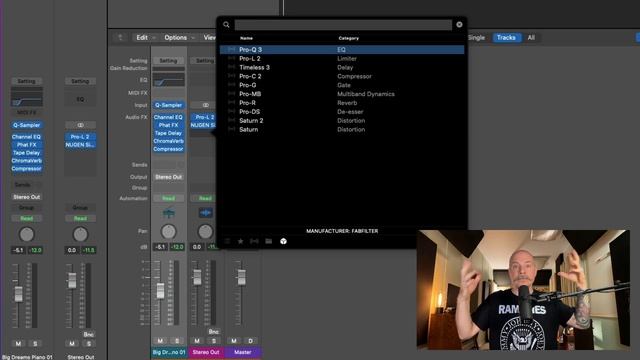Sort plugin list by Name column
This screenshot has height=360, width=640.
coord(246,38)
